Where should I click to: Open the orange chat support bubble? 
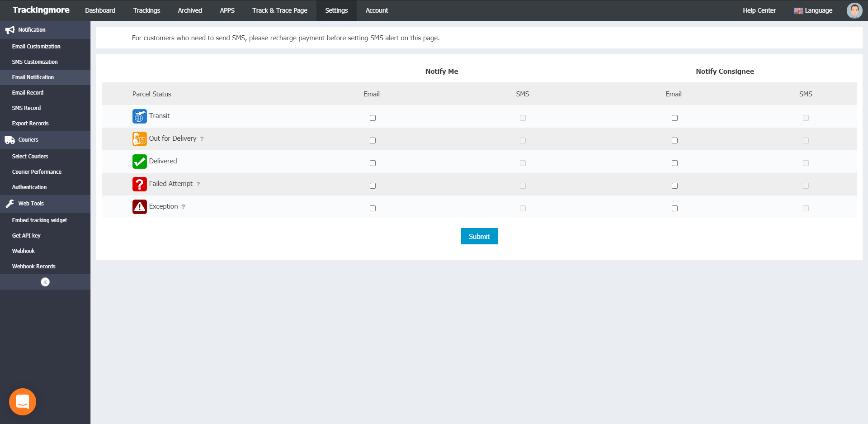tap(23, 402)
